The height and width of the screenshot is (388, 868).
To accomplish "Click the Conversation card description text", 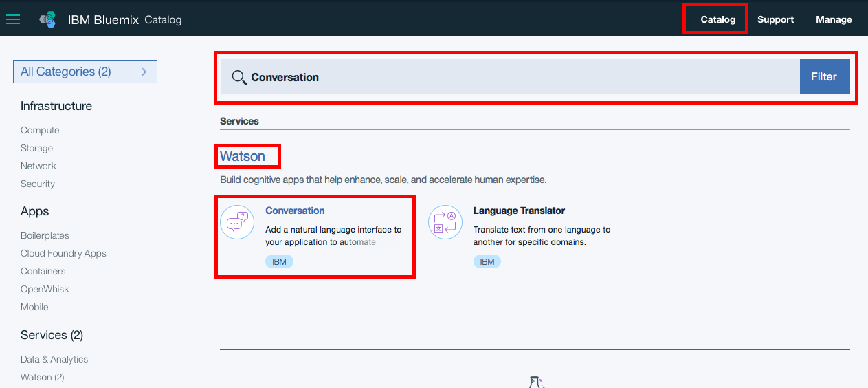I will 333,236.
